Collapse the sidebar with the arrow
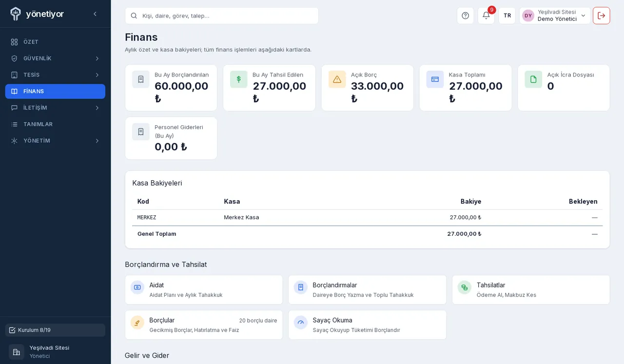The height and width of the screenshot is (364, 624). coord(95,14)
